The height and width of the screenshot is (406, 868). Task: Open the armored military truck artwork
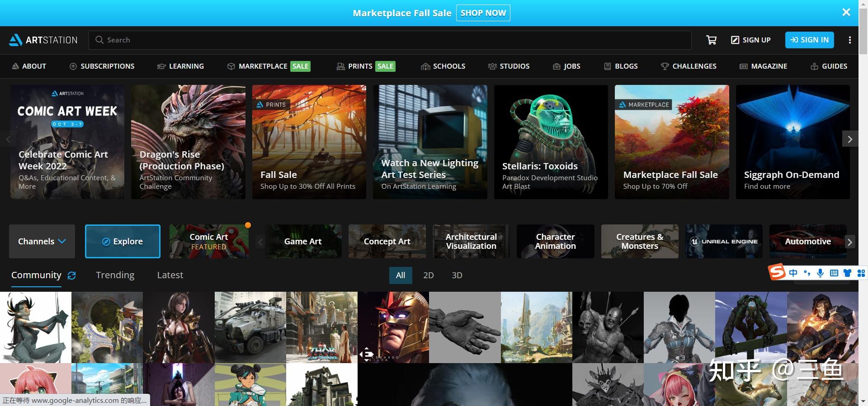[250, 327]
